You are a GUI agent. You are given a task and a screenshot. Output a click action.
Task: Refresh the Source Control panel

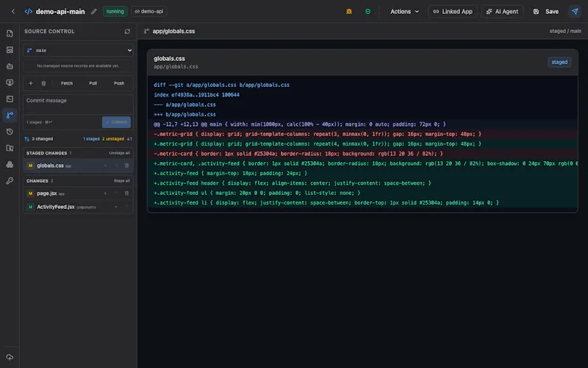(x=127, y=32)
